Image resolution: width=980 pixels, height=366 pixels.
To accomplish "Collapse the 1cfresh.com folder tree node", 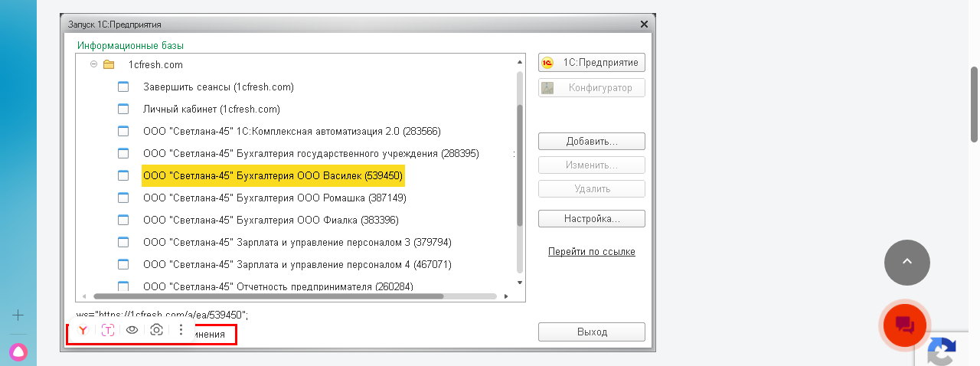I will pos(93,64).
